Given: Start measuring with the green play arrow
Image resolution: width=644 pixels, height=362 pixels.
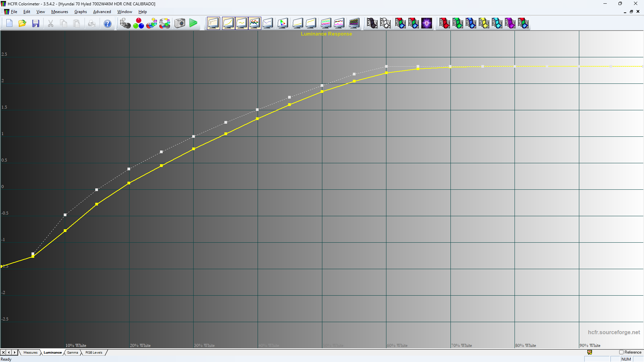Looking at the screenshot, I should [x=193, y=23].
